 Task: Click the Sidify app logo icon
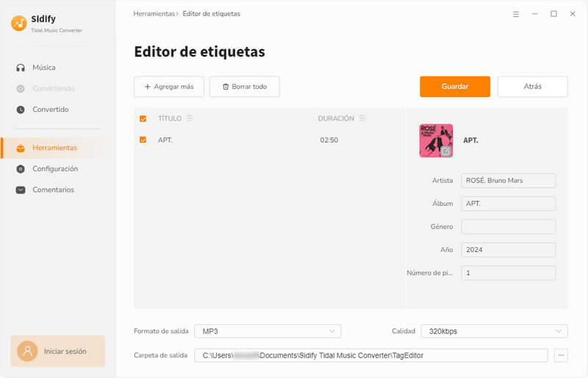coord(19,23)
